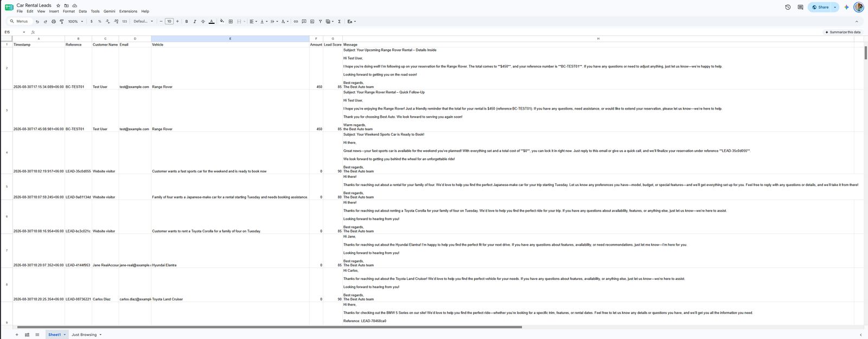Screen dimensions: 868x339
Task: Increase font size with plus
Action: coord(177,22)
